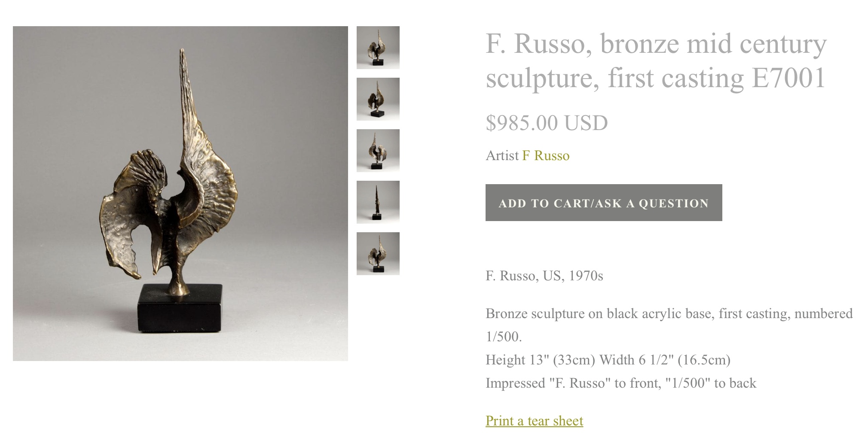
Task: Click the "Artist" label text
Action: click(502, 155)
